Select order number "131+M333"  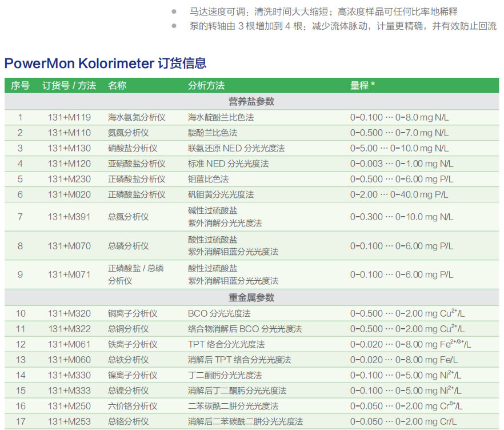pos(69,391)
